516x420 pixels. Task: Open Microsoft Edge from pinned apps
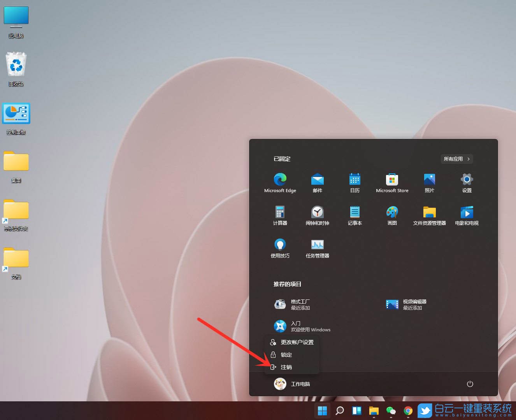[280, 182]
